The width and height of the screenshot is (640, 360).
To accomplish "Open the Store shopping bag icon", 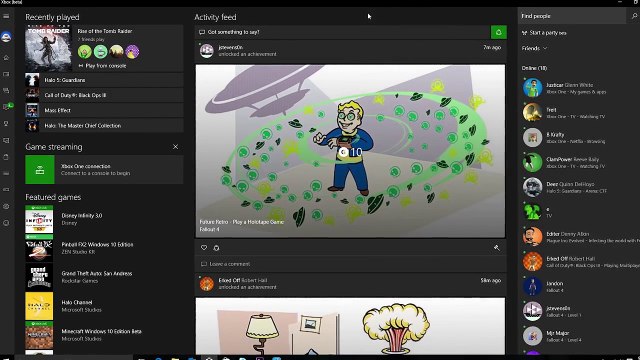I will click(x=6, y=157).
